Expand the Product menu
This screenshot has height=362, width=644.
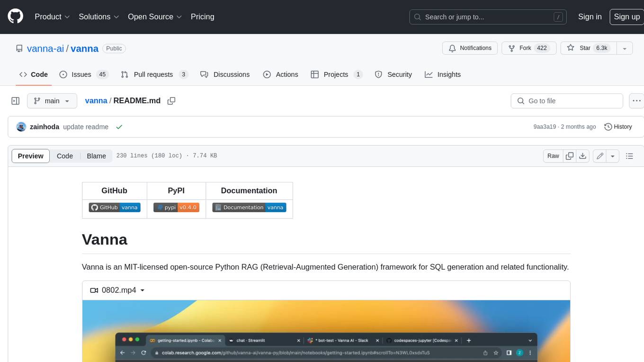point(52,17)
